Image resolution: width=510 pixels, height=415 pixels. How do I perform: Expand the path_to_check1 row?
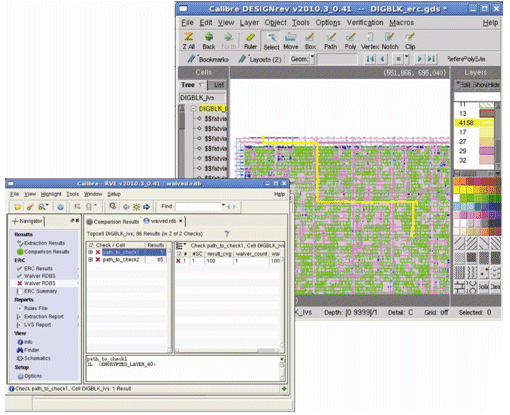point(91,252)
